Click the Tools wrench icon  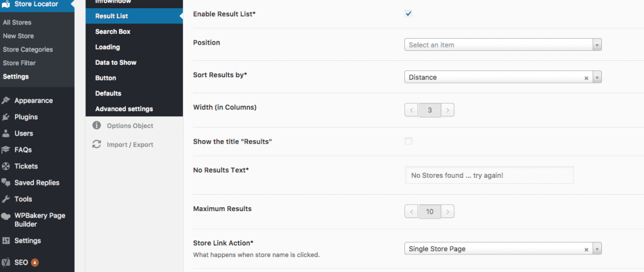click(x=6, y=199)
